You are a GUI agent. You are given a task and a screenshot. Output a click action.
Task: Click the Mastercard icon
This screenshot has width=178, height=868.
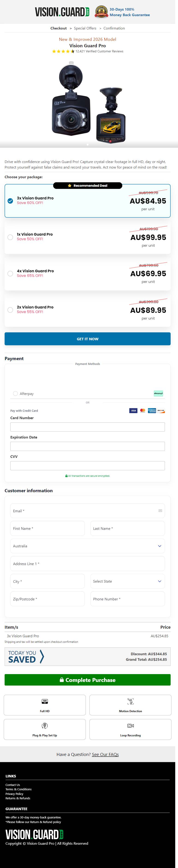pos(142,410)
